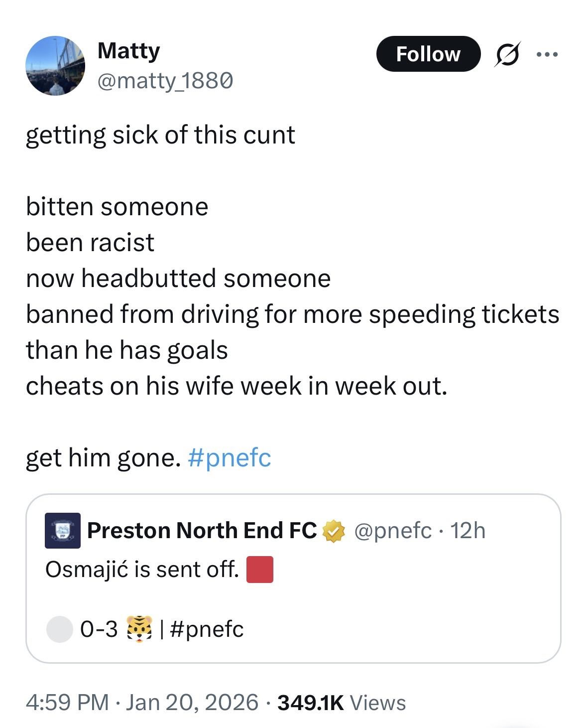
Task: Click the 4:59 PM Jan 20, 2026 timestamp
Action: 142,703
